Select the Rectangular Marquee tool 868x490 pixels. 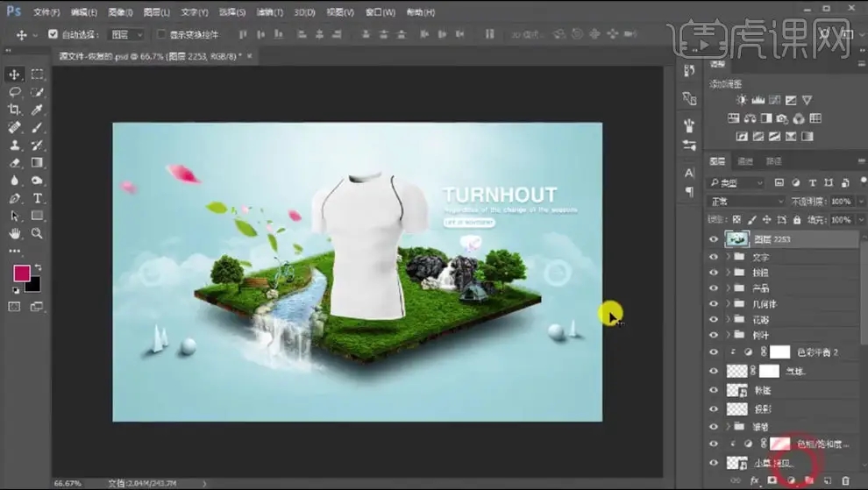click(x=37, y=75)
